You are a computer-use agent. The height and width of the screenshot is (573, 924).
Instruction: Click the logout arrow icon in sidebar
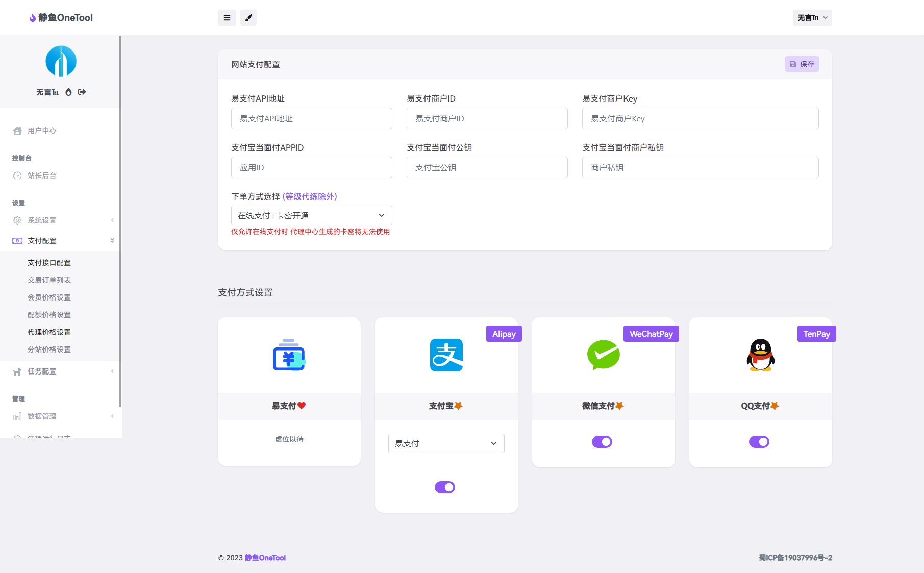[x=82, y=92]
